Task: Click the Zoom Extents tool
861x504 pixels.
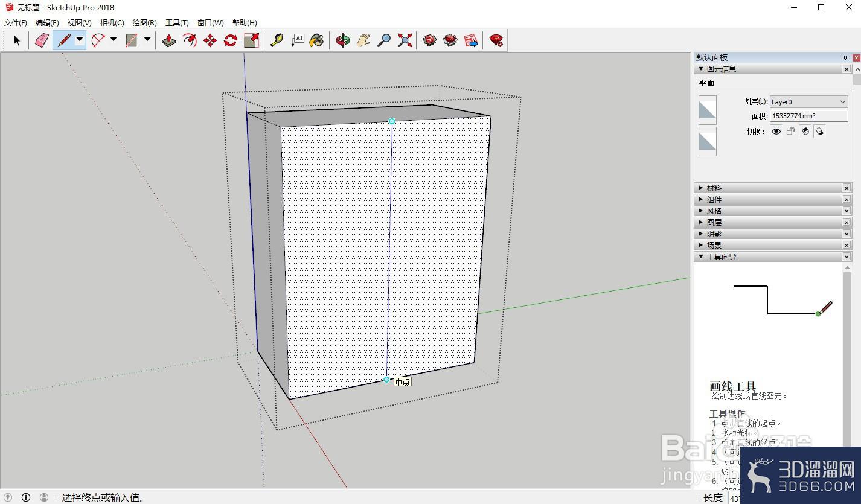Action: [405, 40]
